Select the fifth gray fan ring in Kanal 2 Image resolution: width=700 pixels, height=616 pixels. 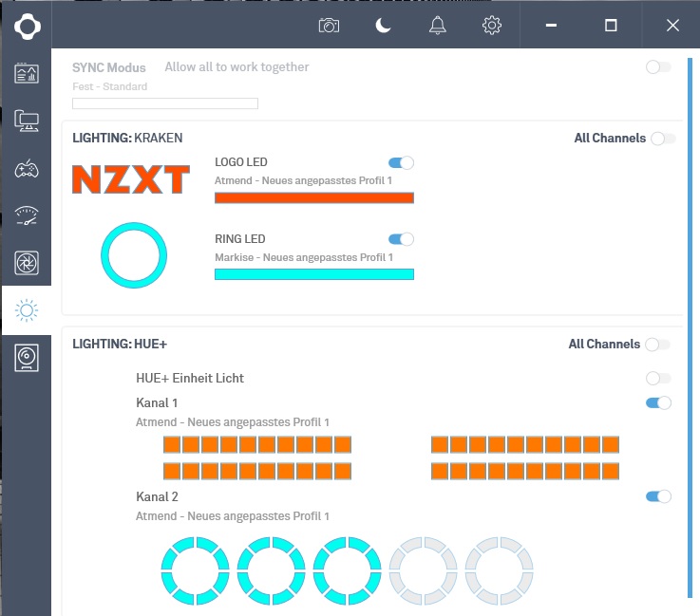point(499,571)
